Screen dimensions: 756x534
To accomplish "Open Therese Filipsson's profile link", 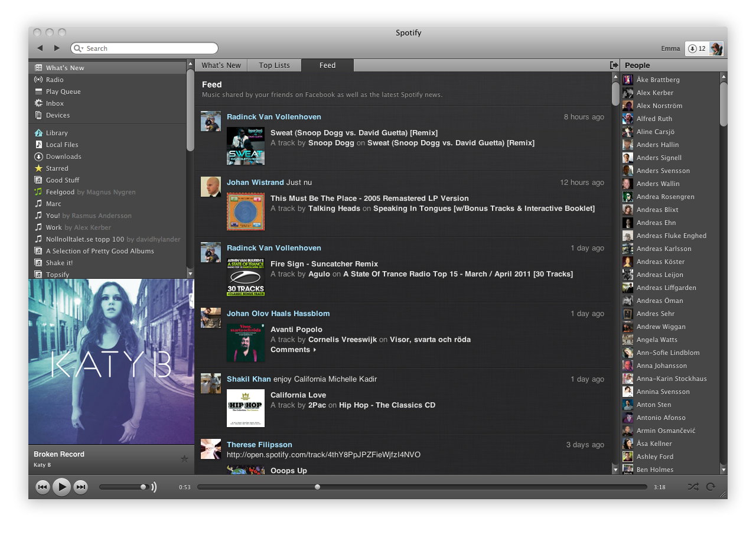I will pyautogui.click(x=259, y=445).
